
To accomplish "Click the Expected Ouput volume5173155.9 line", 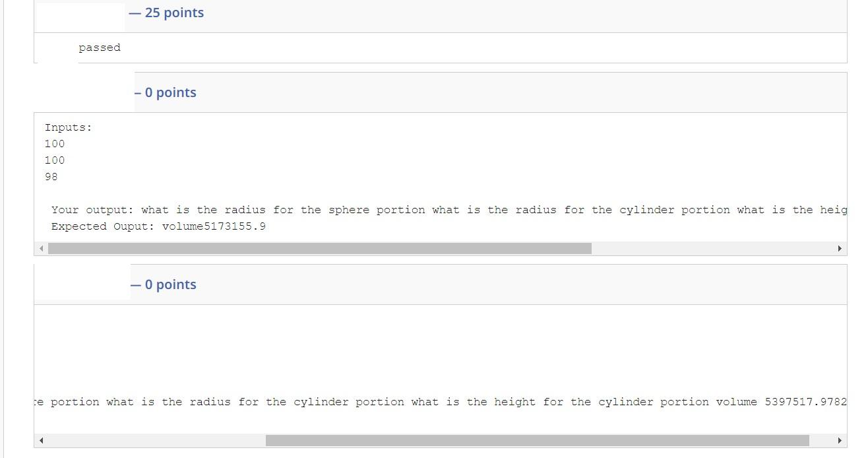I will click(158, 226).
